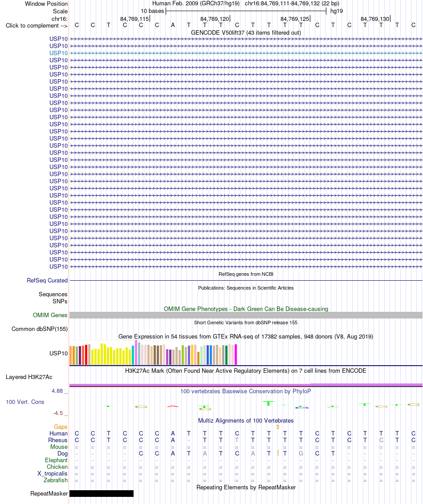Click the 84,769,125 position marker
The image size is (423, 504).
295,19
